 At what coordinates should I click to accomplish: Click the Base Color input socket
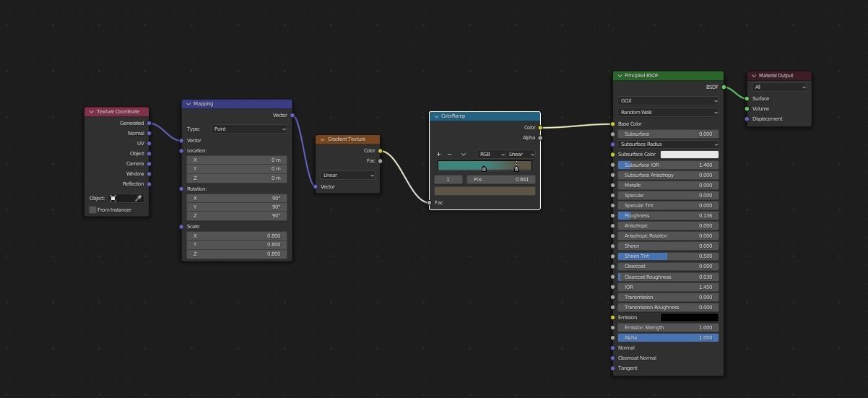pos(613,124)
